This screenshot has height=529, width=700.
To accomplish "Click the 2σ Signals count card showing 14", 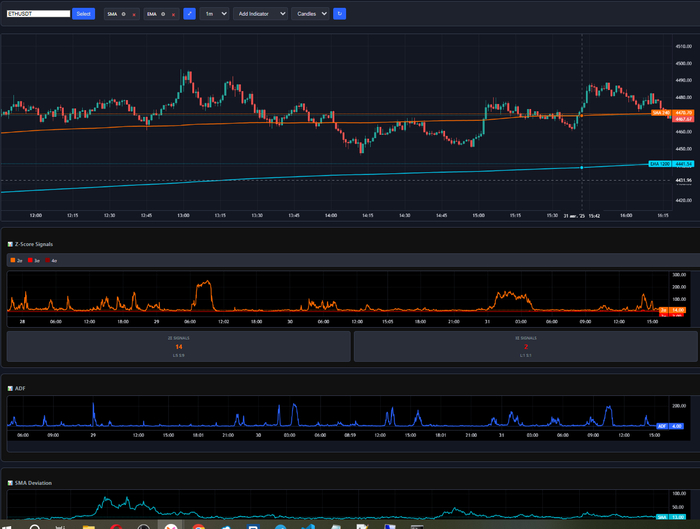I will 179,346.
